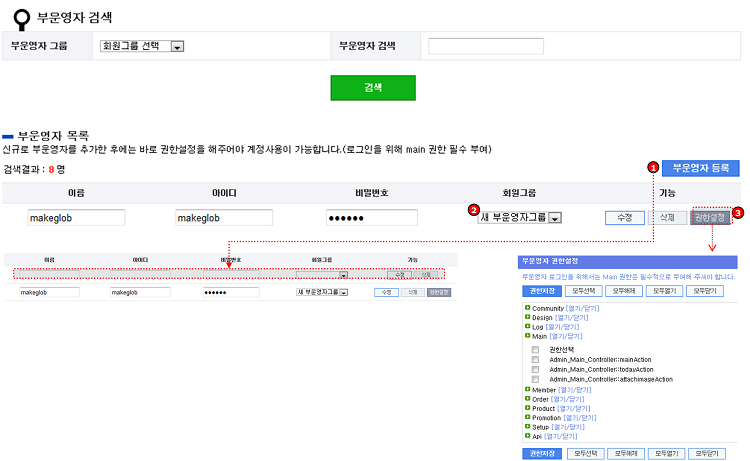Click the 부운영자 검색 input field
Image resolution: width=750 pixels, height=461 pixels.
pyautogui.click(x=485, y=46)
